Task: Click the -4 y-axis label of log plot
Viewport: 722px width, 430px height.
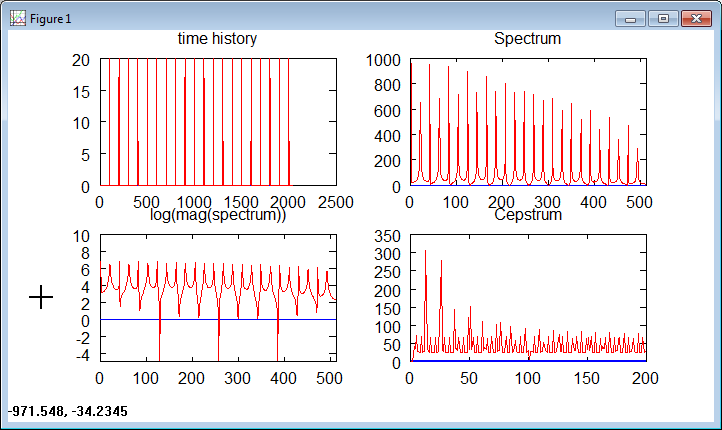Action: 83,355
